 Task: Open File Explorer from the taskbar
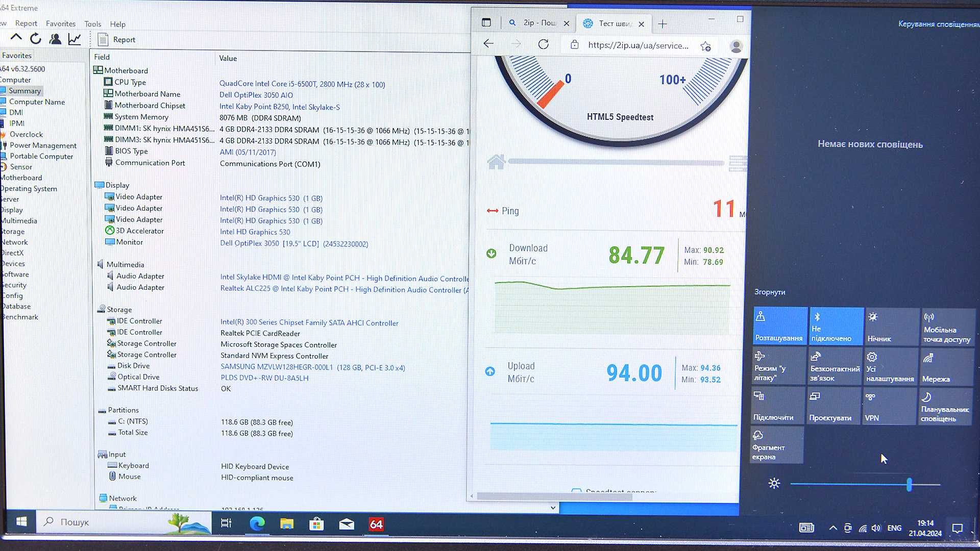click(x=287, y=523)
